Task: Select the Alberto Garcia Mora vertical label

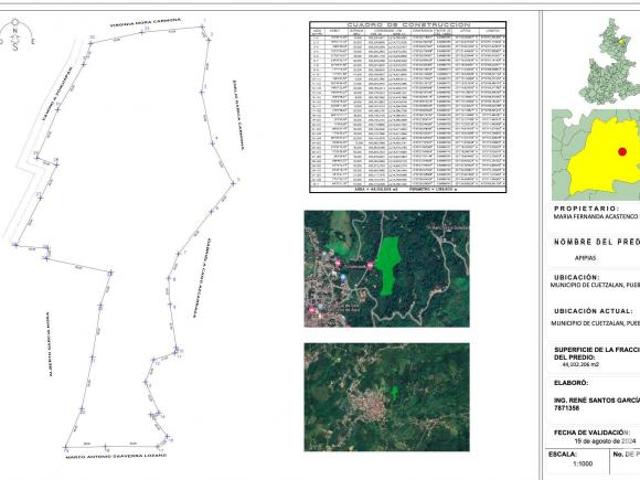Action: coord(49,344)
